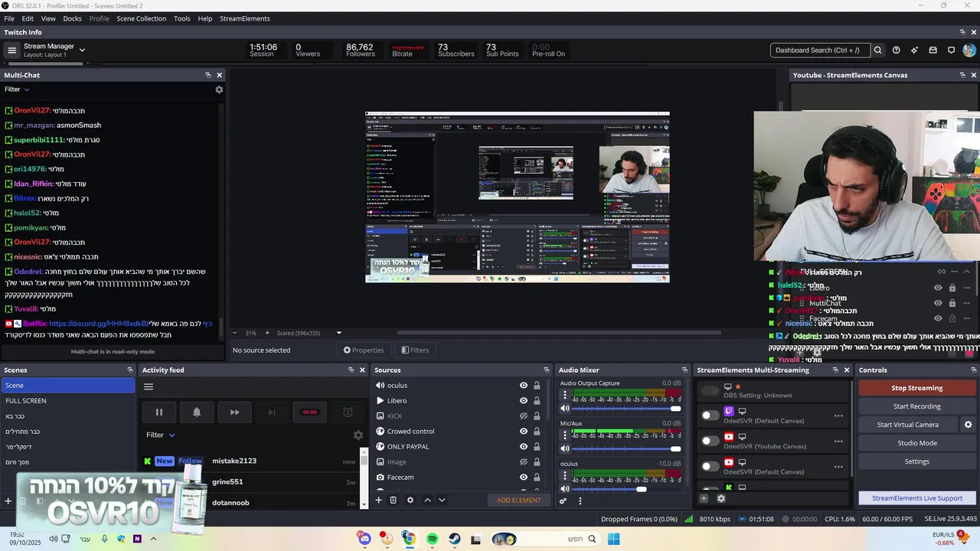Open Audio Mixer bottom three-dot menu
The image size is (980, 551).
580,500
